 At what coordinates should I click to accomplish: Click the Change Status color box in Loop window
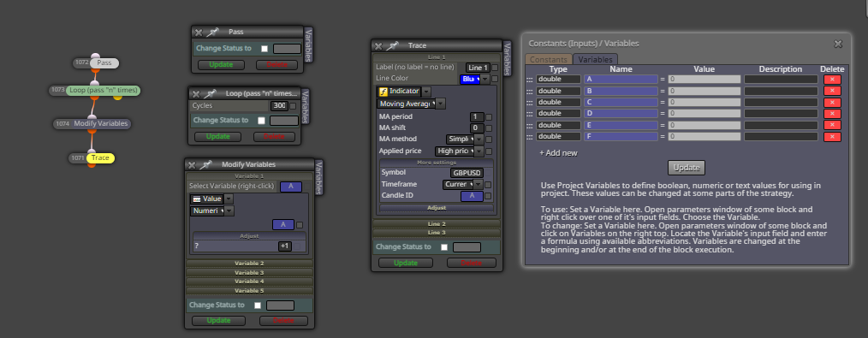[x=284, y=121]
